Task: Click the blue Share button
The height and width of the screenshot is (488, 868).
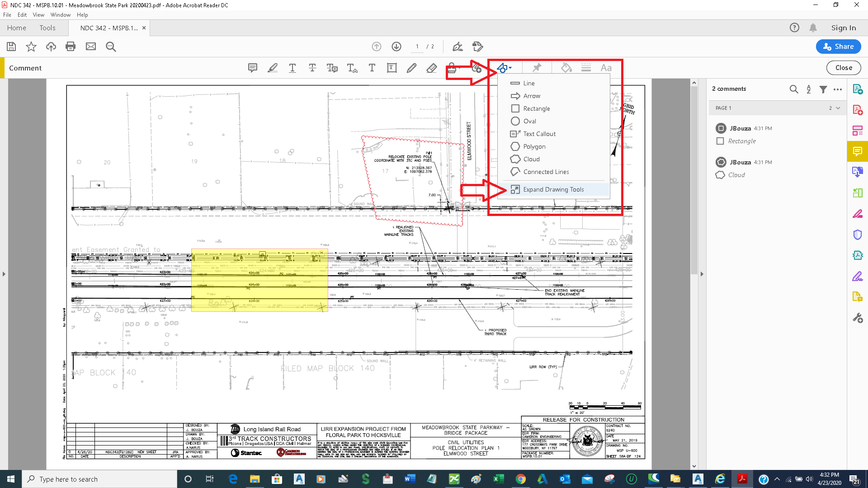Action: point(838,47)
